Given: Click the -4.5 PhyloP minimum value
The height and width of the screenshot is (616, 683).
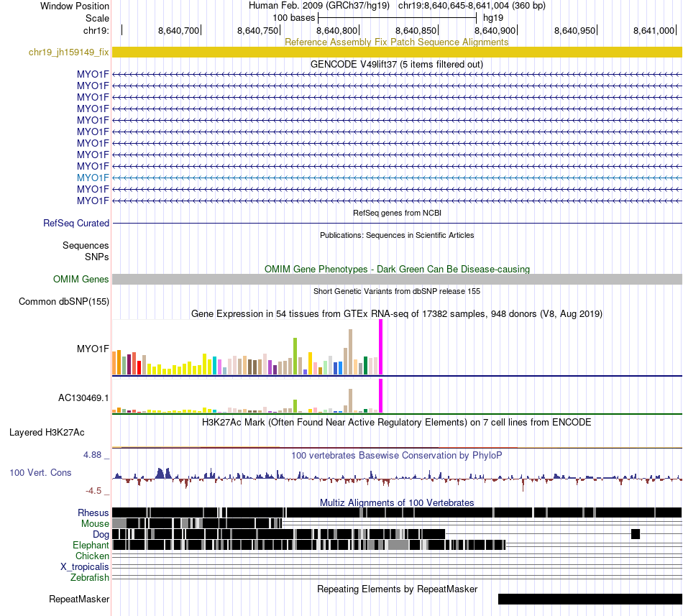Looking at the screenshot, I should tap(93, 491).
